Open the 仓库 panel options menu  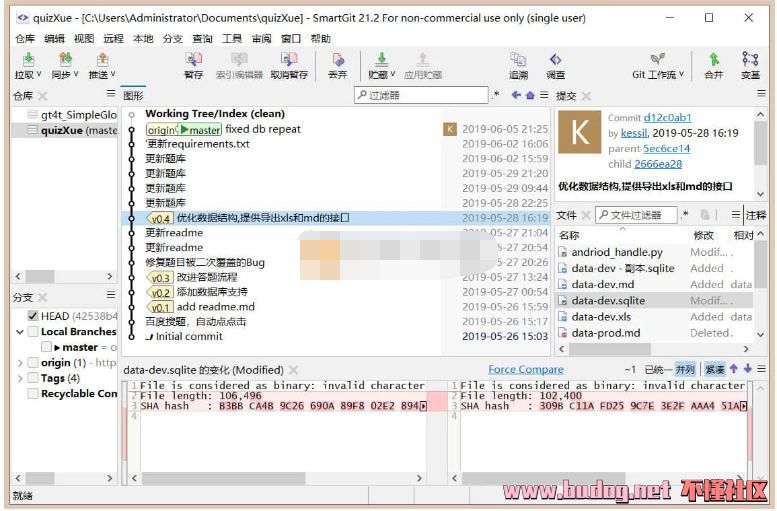(x=111, y=94)
